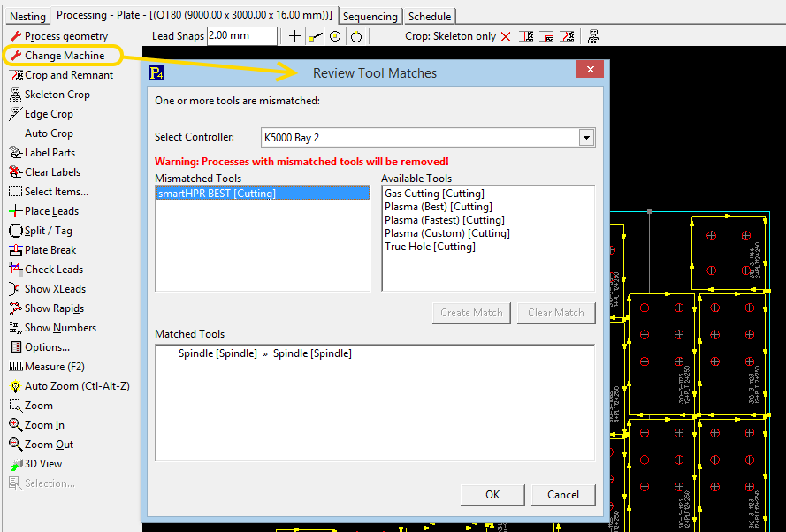Image resolution: width=786 pixels, height=532 pixels.
Task: Click the Auto Crop menu entry
Action: coord(49,133)
